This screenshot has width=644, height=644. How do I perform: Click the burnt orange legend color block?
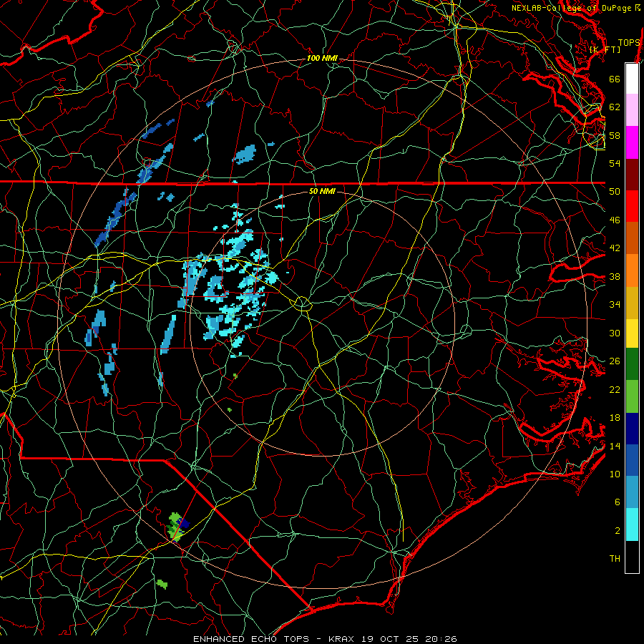(x=632, y=238)
